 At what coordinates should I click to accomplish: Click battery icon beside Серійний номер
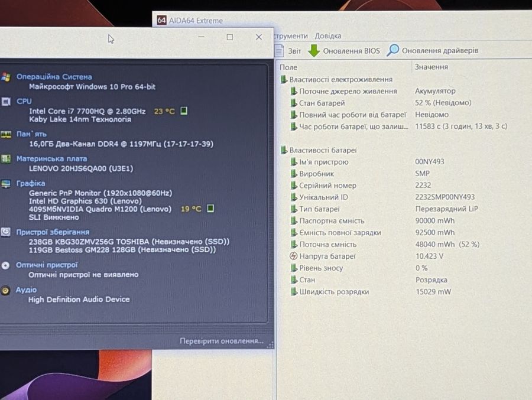pos(293,186)
